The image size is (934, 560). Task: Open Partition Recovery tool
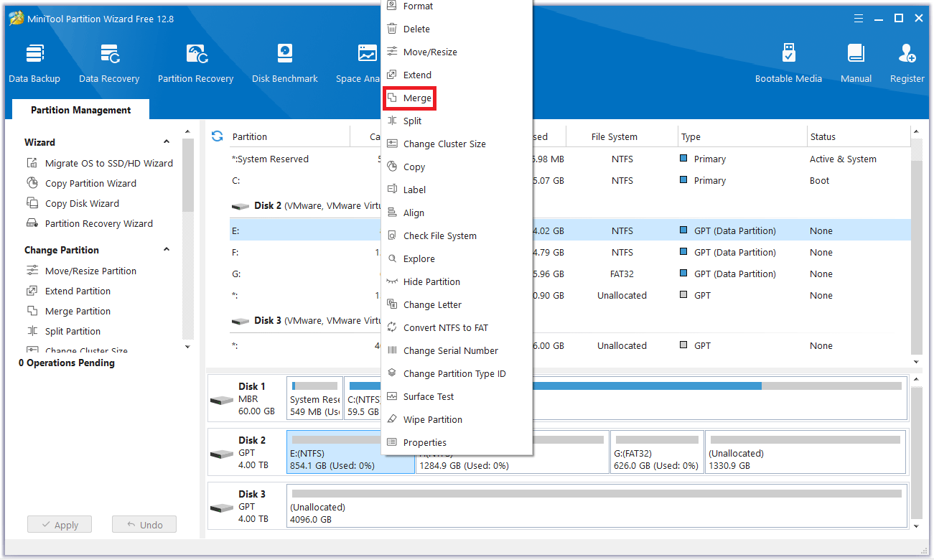point(196,63)
